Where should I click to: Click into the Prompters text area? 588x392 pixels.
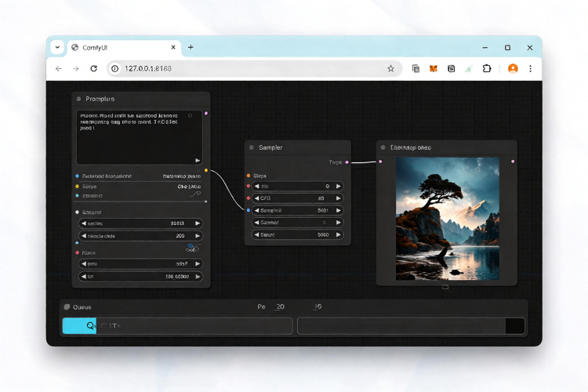coord(139,137)
